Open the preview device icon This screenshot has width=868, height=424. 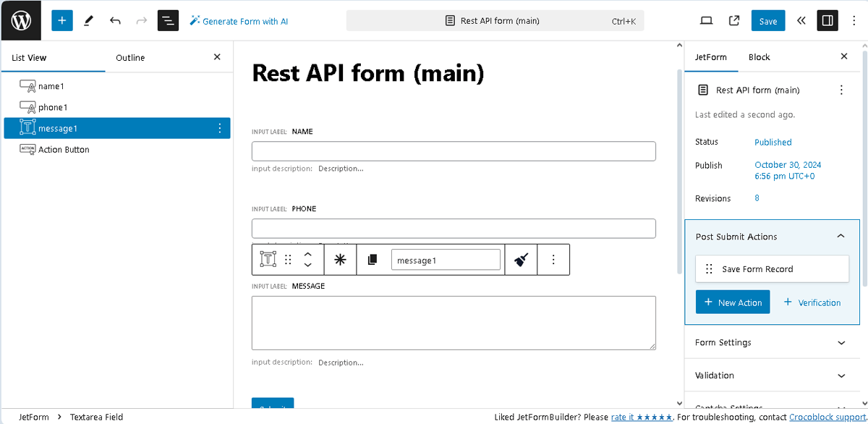click(707, 20)
